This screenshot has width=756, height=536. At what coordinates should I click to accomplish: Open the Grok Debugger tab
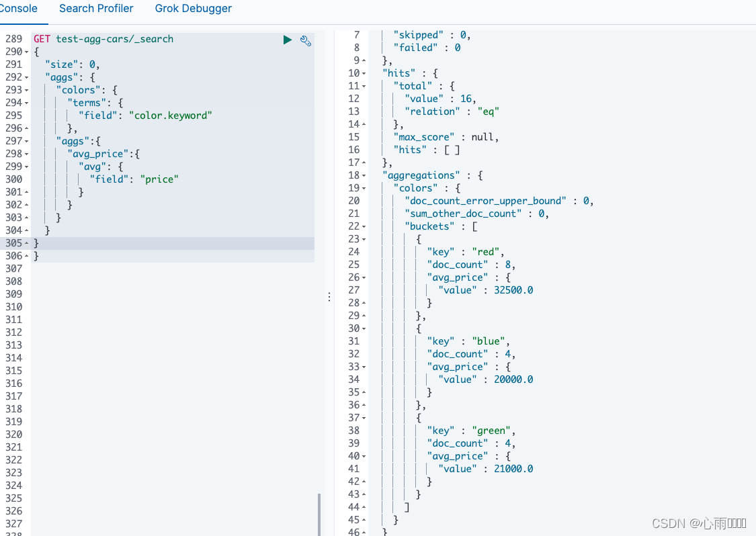coord(193,8)
